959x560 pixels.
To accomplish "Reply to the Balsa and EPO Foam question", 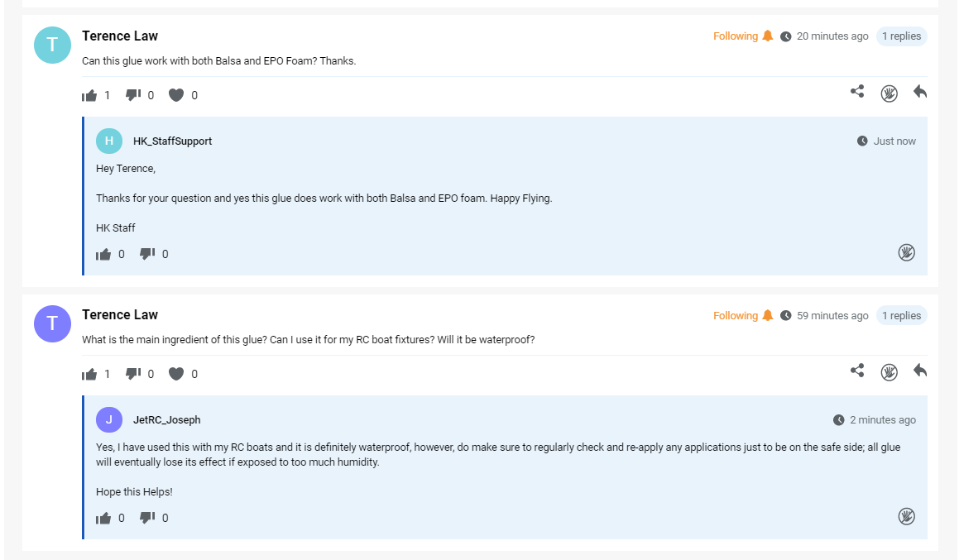I will 920,92.
